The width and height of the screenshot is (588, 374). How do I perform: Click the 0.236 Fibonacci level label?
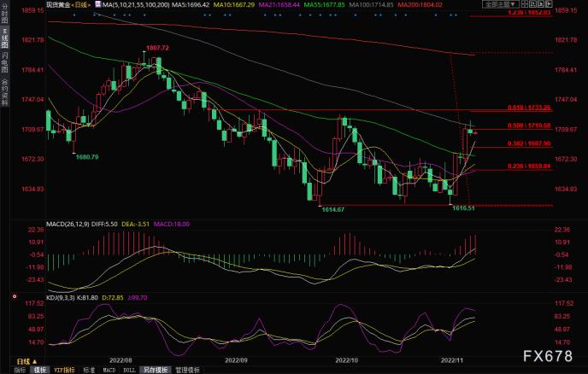tap(529, 166)
